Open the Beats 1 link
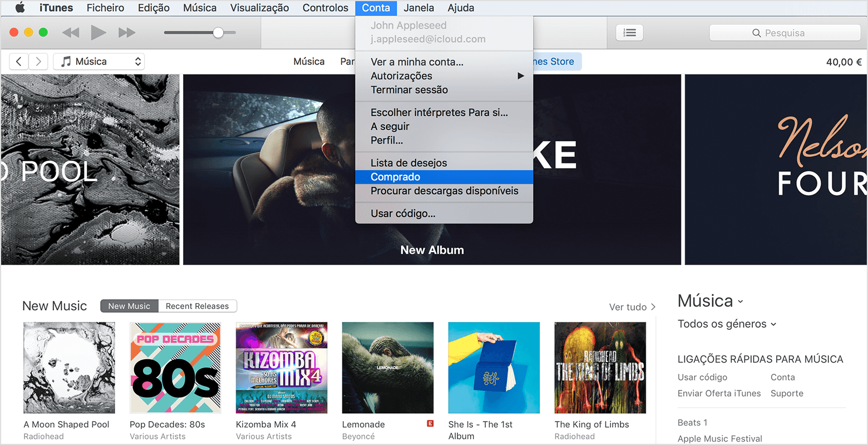Image resolution: width=868 pixels, height=445 pixels. [692, 422]
